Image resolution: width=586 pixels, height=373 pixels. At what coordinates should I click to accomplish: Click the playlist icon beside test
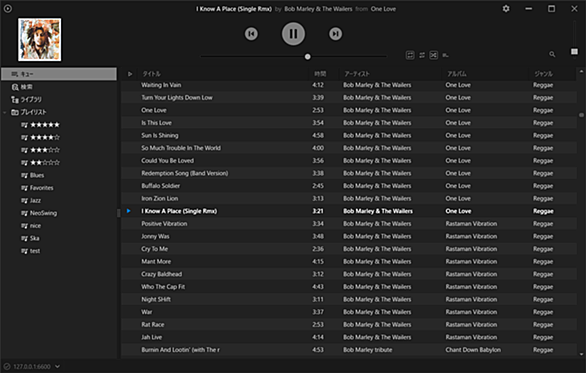coord(24,251)
